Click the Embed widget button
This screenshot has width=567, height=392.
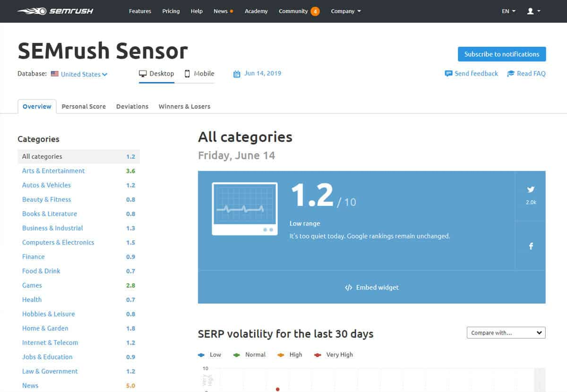[372, 287]
